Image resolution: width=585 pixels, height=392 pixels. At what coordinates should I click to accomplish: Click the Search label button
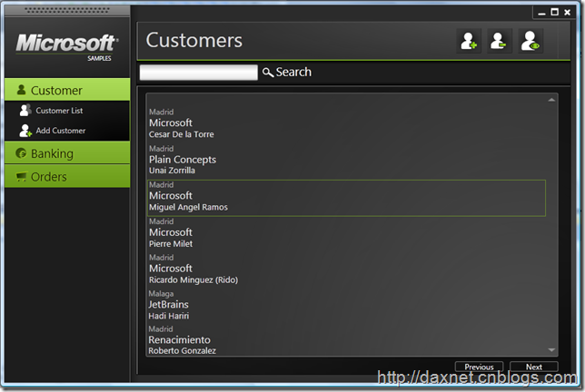[293, 73]
